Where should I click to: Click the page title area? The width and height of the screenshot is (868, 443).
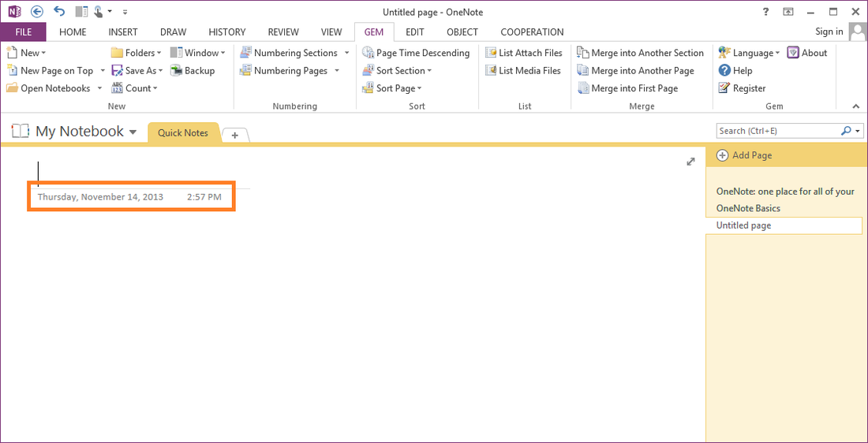(143, 173)
